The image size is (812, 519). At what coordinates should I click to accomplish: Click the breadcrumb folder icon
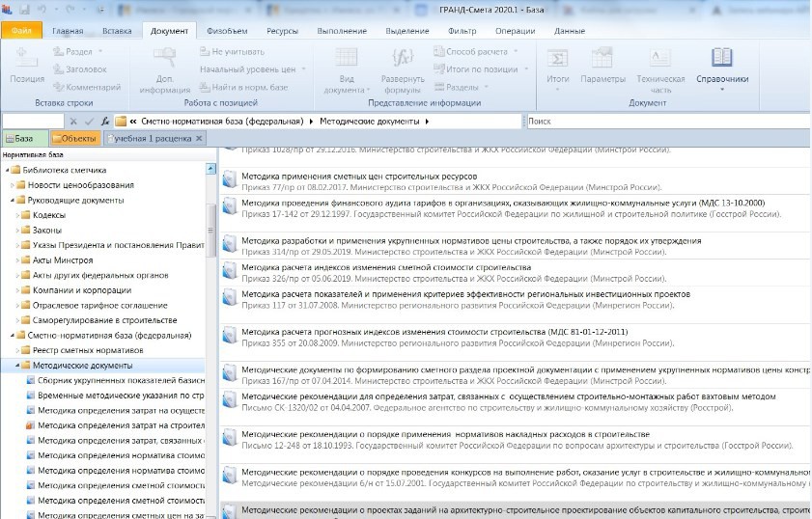(x=121, y=122)
